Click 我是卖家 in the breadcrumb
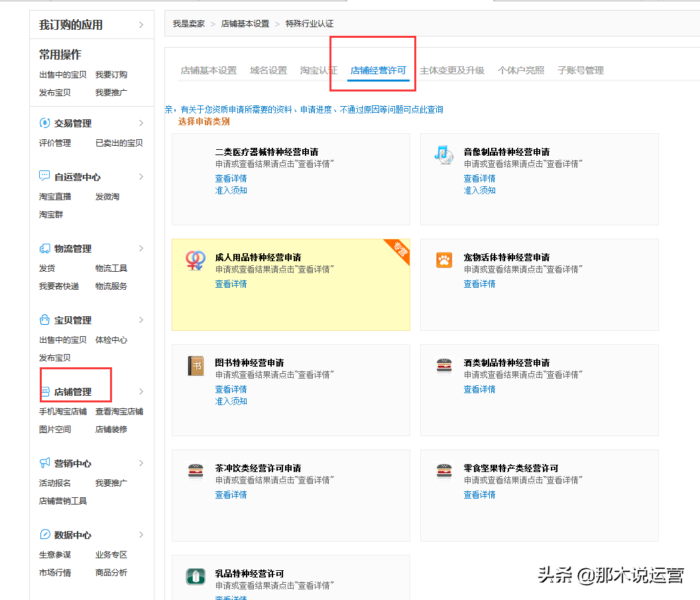 [x=188, y=24]
